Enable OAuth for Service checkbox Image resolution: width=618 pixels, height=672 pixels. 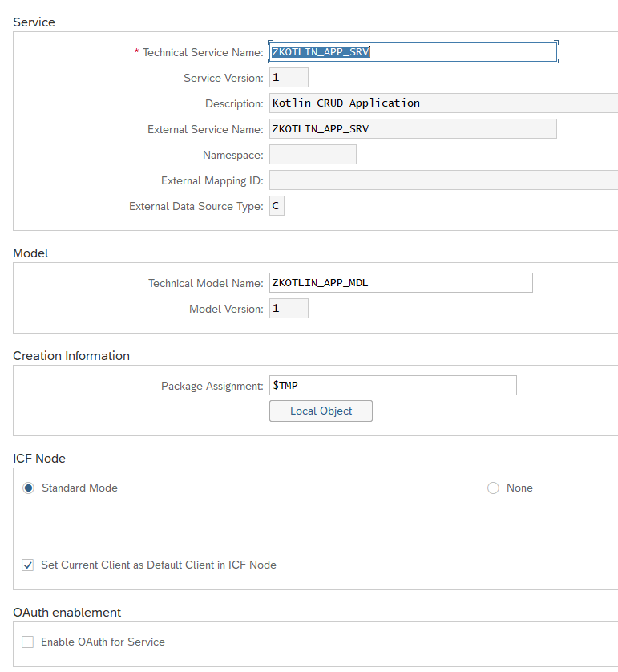[x=28, y=642]
